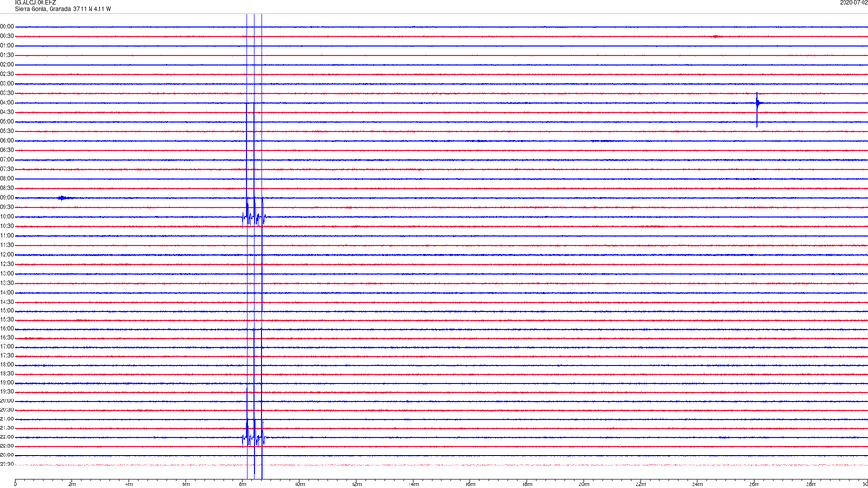Select the 05:30 trace time label
This screenshot has width=868, height=488.
pos(7,131)
